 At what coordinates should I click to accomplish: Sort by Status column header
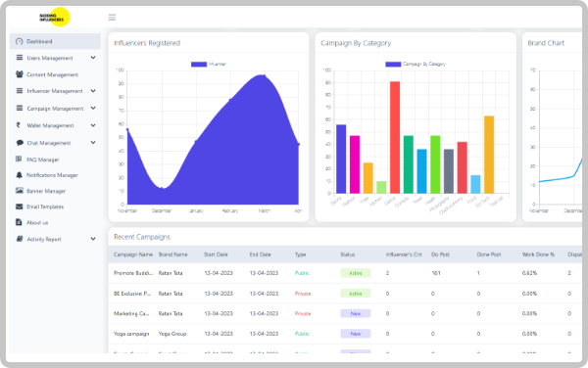pos(348,254)
